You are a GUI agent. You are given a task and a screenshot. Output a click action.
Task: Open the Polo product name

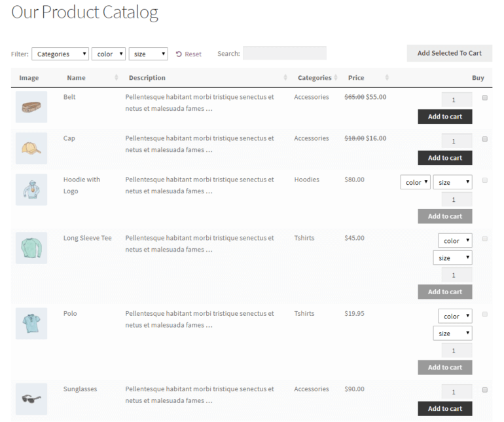tap(70, 313)
